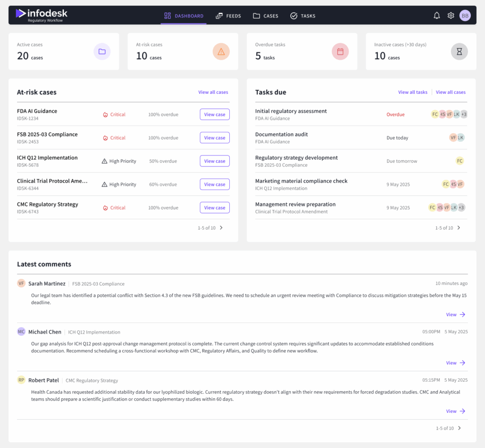Image resolution: width=485 pixels, height=448 pixels.
Task: Open notifications via the bell icon
Action: click(437, 15)
